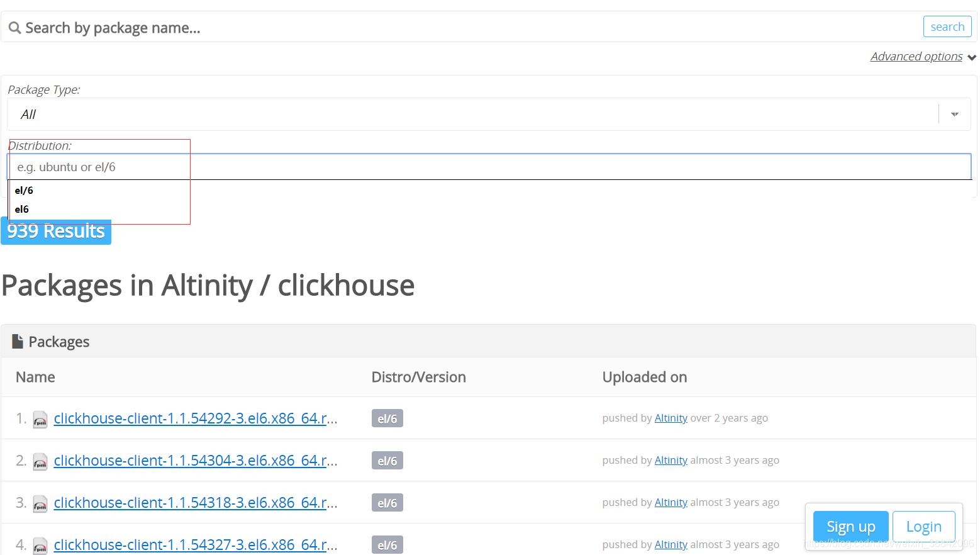Click rpm icon for clickhouse-client-1.1.54318

pos(40,503)
